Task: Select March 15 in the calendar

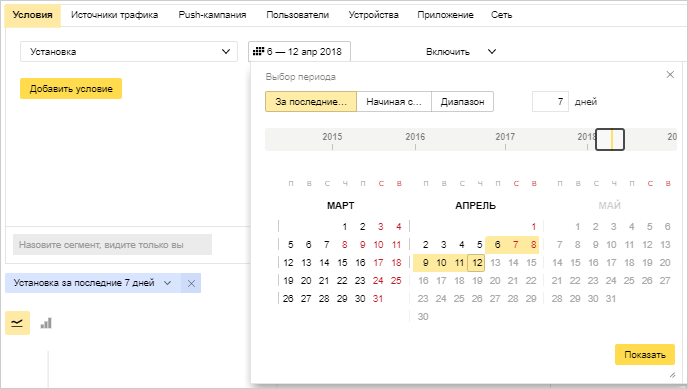Action: pos(342,263)
